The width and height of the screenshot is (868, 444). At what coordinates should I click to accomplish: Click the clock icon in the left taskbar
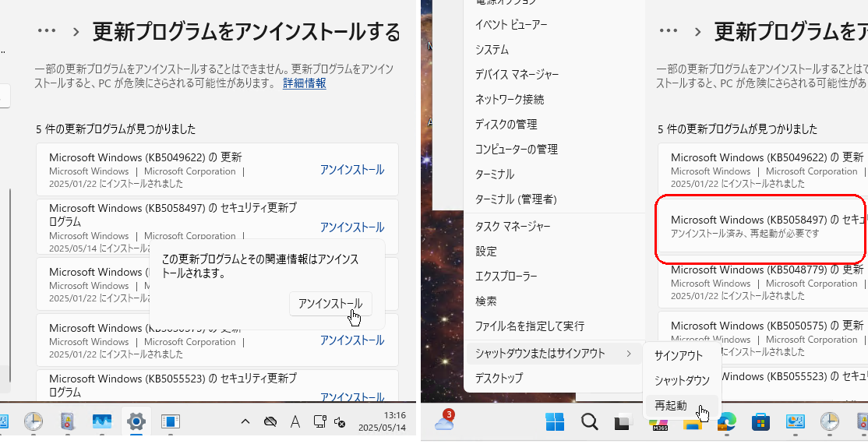pyautogui.click(x=34, y=422)
